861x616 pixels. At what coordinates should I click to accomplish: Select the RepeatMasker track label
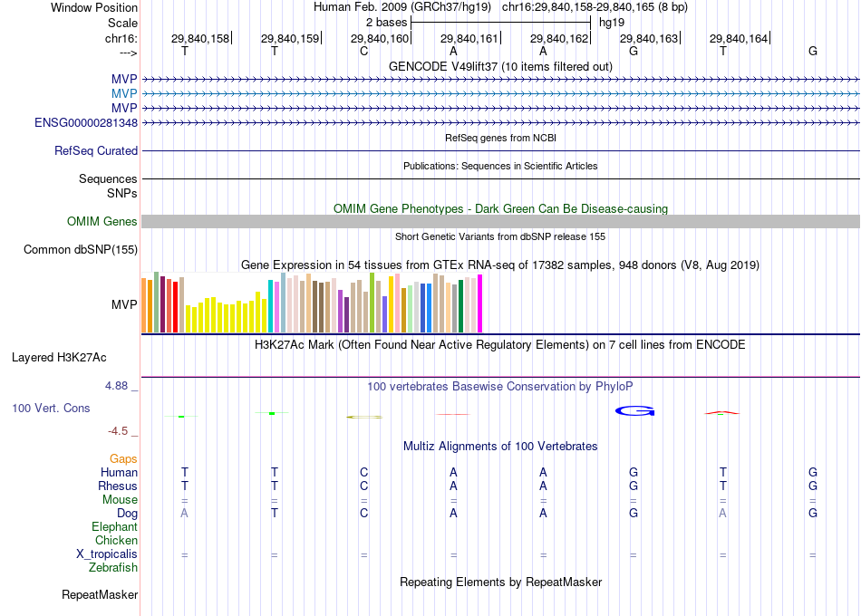coord(100,595)
